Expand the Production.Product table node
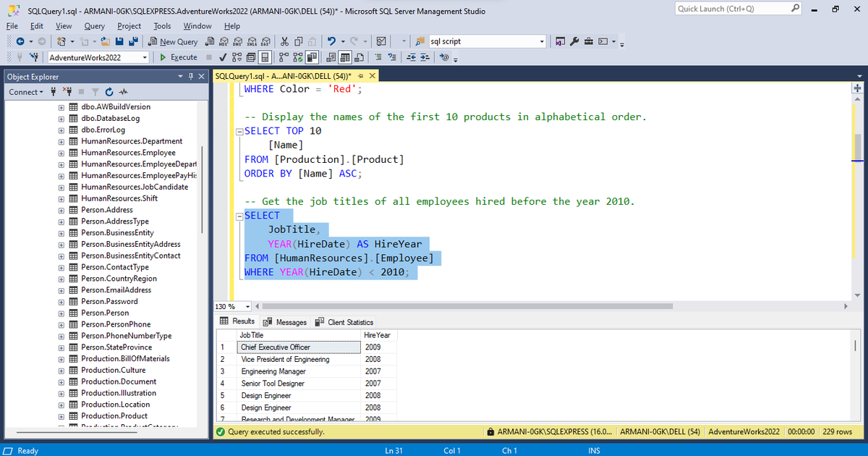 point(62,416)
